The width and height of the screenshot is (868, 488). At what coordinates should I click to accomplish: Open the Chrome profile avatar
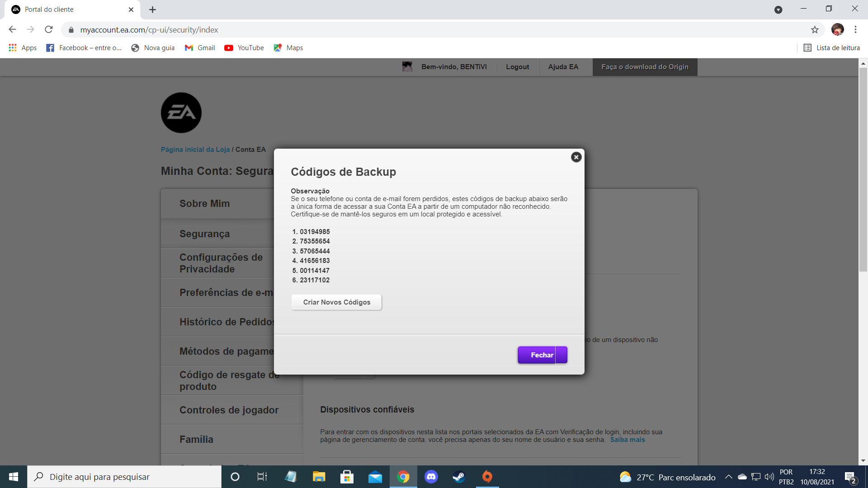(838, 30)
